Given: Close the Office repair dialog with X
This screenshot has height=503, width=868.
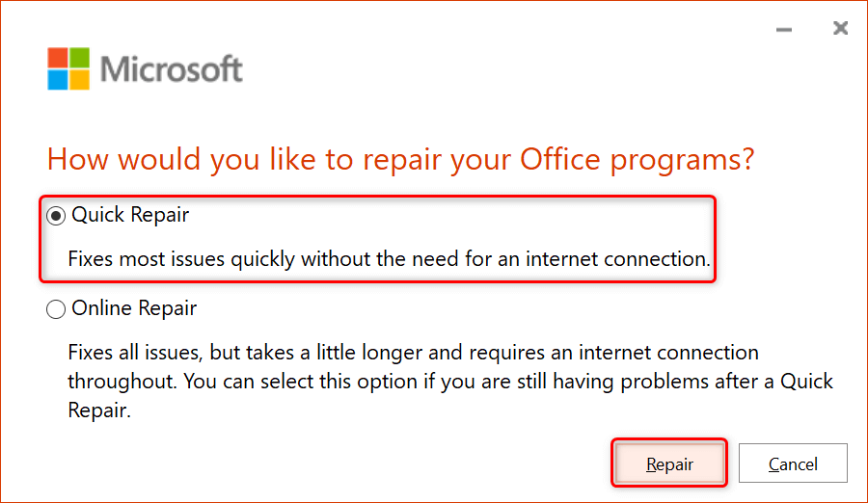Looking at the screenshot, I should (840, 30).
